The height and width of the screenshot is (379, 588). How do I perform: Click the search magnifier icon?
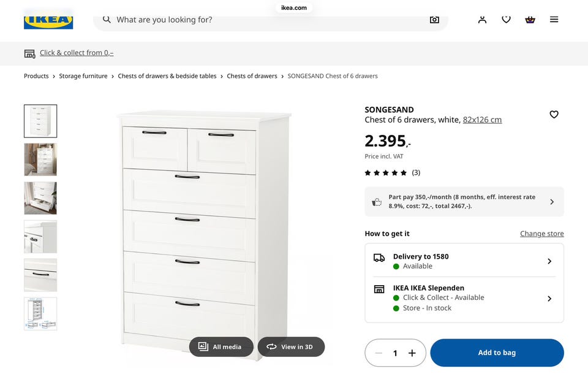click(107, 20)
